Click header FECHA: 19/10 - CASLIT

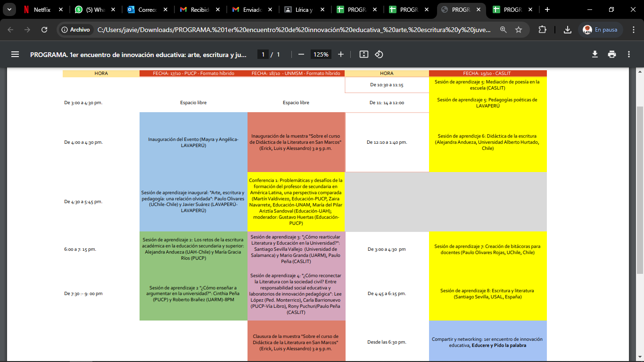[x=488, y=74]
